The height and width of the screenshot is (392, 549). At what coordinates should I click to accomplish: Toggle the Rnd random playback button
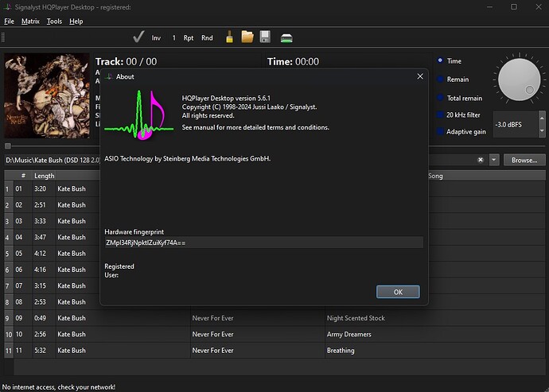pos(207,38)
